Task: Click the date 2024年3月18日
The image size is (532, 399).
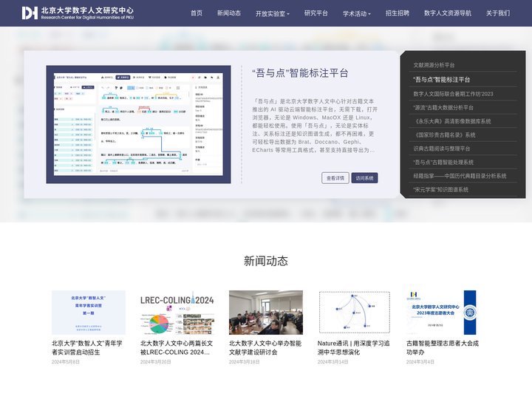Action: 245,362
